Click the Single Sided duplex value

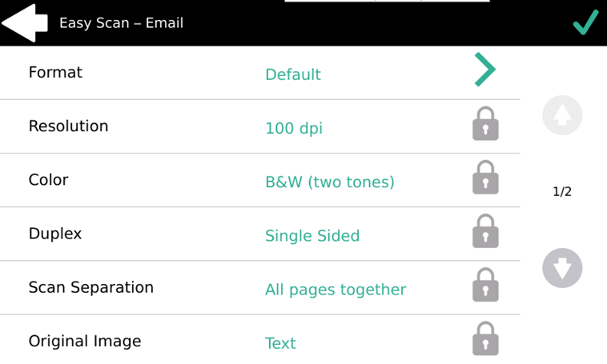tap(312, 235)
